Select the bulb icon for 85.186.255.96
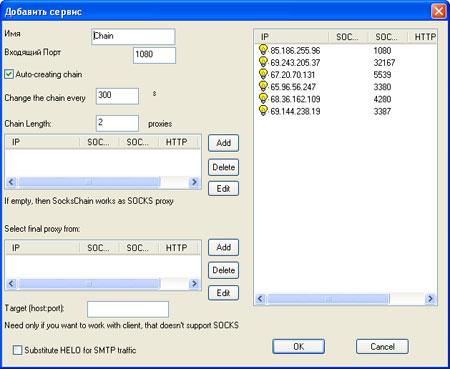 (263, 50)
